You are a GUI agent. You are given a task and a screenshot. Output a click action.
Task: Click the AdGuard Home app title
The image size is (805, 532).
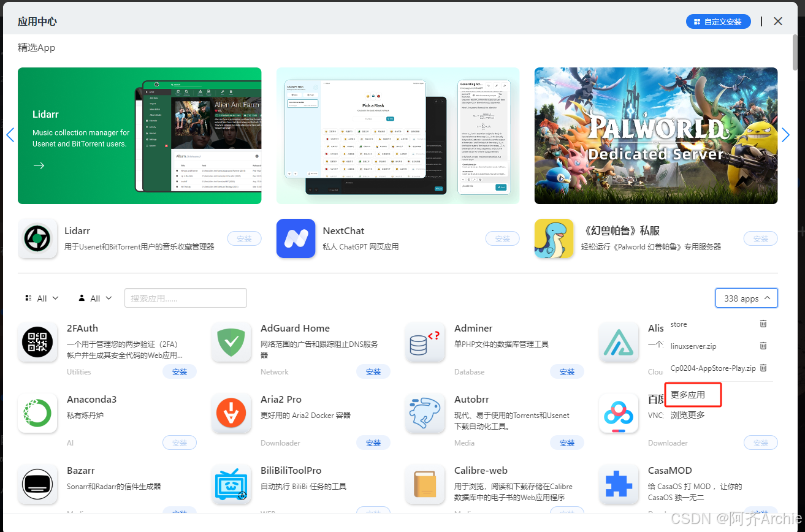(x=295, y=328)
